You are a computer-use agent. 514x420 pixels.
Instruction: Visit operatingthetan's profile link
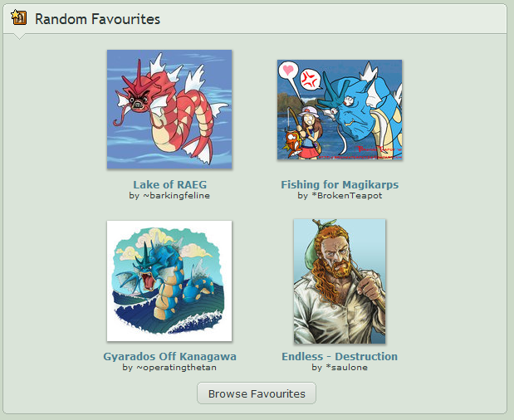tap(179, 367)
